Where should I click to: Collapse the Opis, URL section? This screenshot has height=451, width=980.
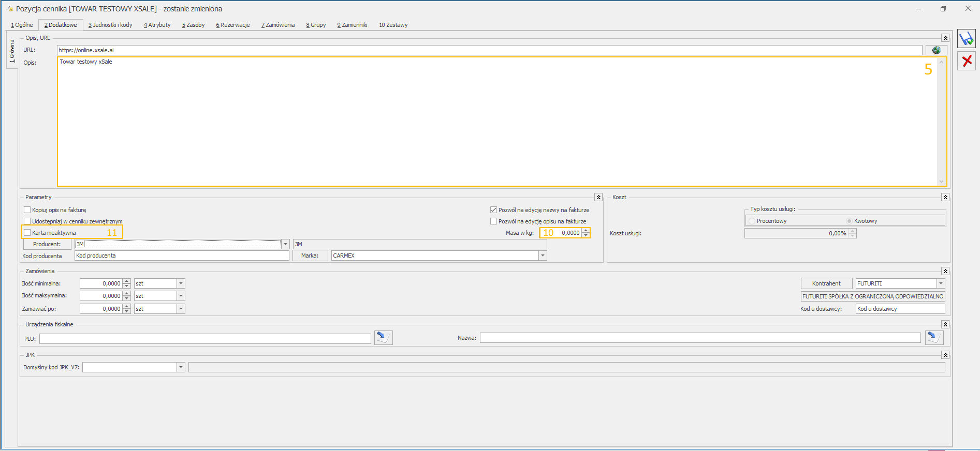(945, 38)
